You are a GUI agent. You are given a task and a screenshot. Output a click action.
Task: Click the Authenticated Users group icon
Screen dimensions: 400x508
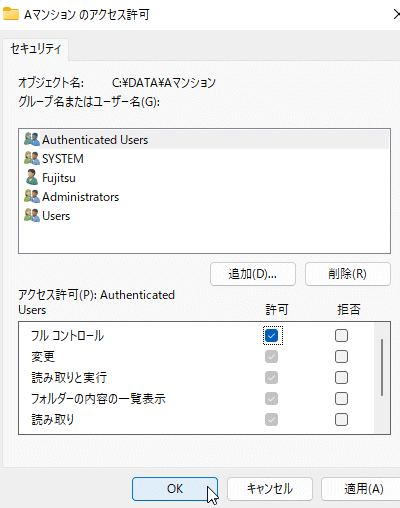pos(32,139)
